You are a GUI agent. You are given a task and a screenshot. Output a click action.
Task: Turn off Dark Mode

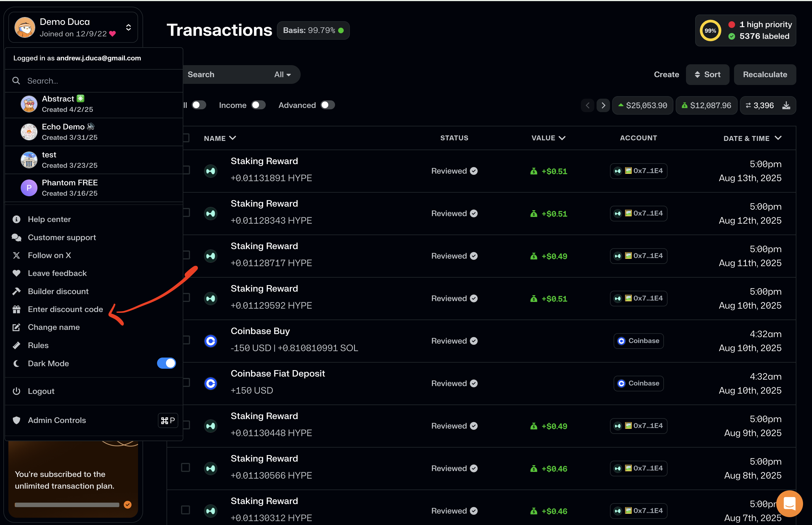pyautogui.click(x=166, y=363)
